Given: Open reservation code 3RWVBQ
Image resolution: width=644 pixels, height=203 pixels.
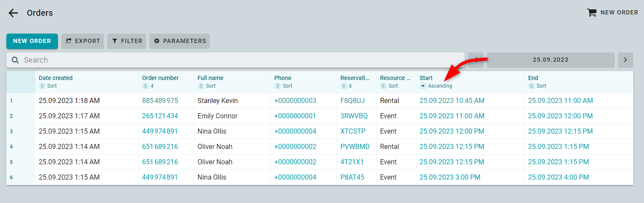Looking at the screenshot, I should point(354,116).
